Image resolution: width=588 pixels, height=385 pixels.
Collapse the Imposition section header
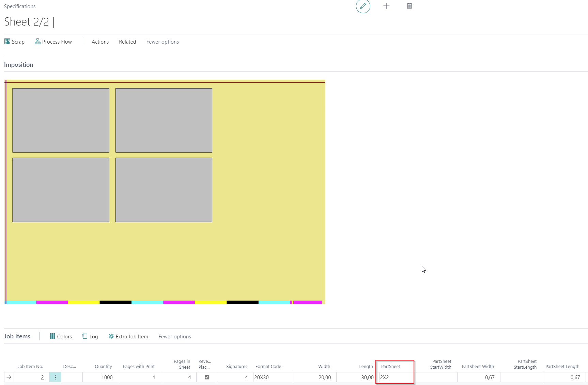(x=19, y=65)
